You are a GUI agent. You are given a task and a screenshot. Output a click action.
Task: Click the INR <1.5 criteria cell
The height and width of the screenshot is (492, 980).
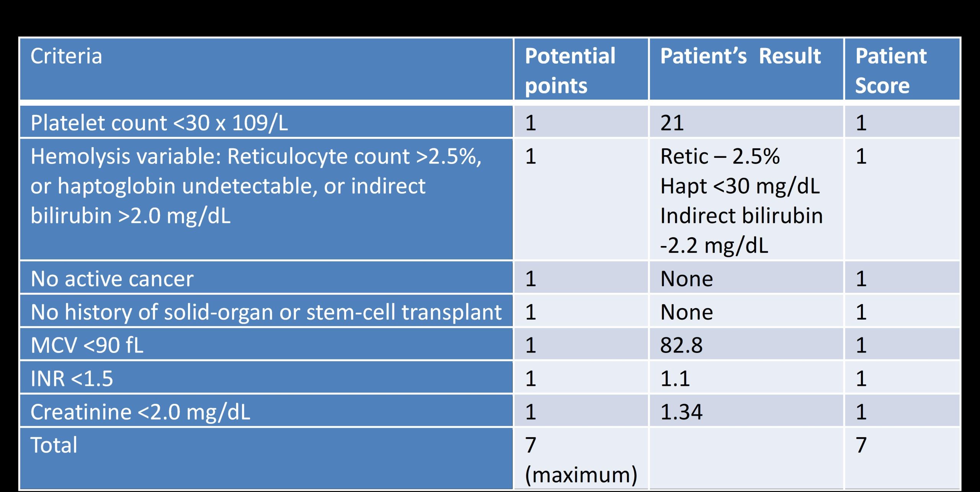[72, 379]
